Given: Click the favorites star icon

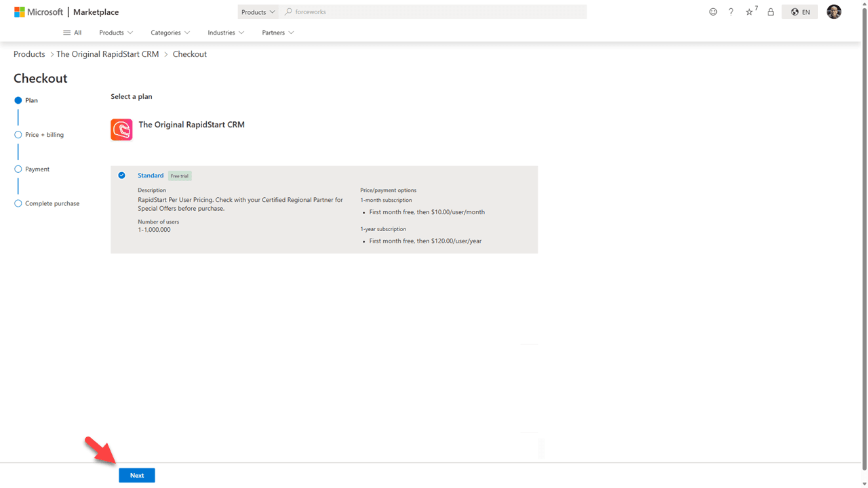Looking at the screenshot, I should coord(749,12).
